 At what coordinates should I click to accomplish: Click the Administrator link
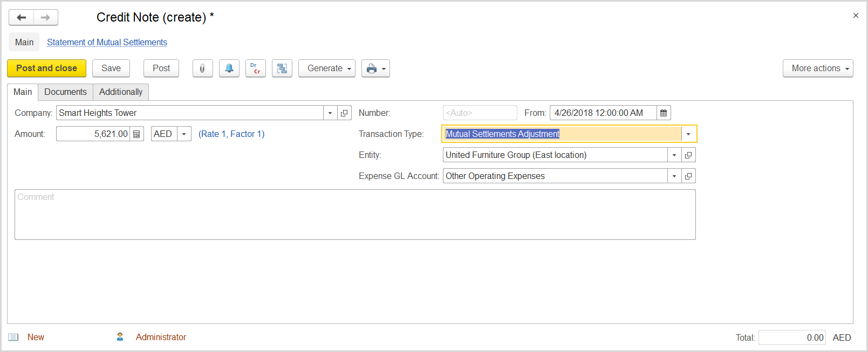(161, 337)
